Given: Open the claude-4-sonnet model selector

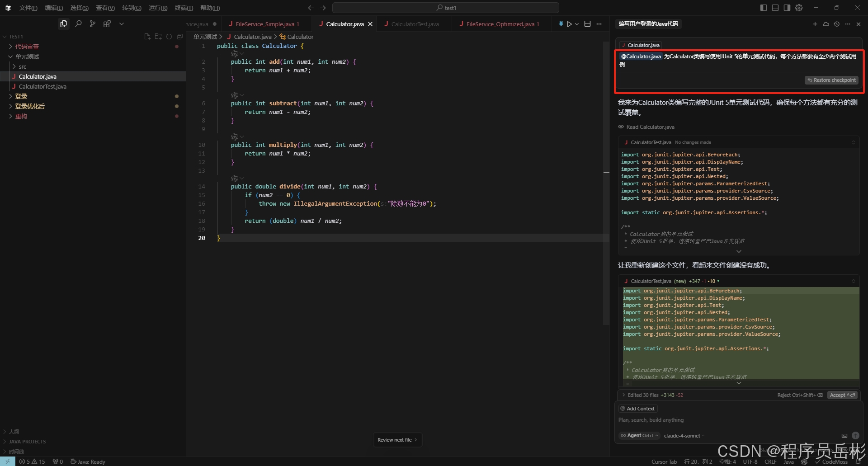Looking at the screenshot, I should 684,436.
